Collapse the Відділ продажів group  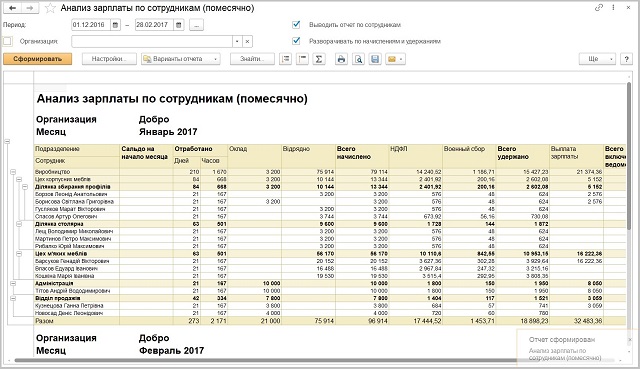point(13,298)
